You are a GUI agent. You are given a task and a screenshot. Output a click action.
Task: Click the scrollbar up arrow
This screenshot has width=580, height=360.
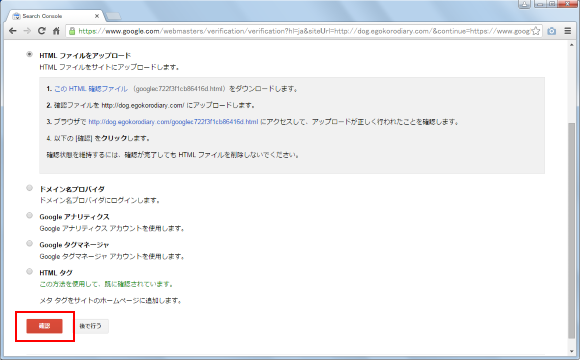point(571,44)
